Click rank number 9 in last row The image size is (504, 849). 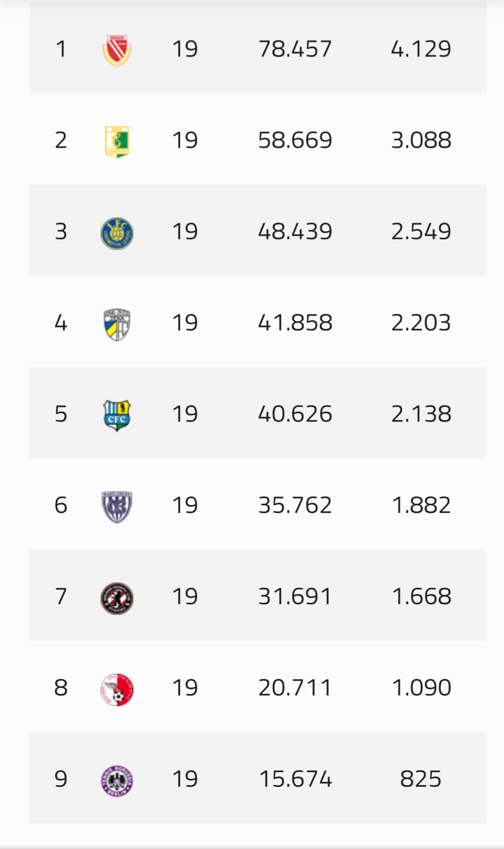coord(61,779)
